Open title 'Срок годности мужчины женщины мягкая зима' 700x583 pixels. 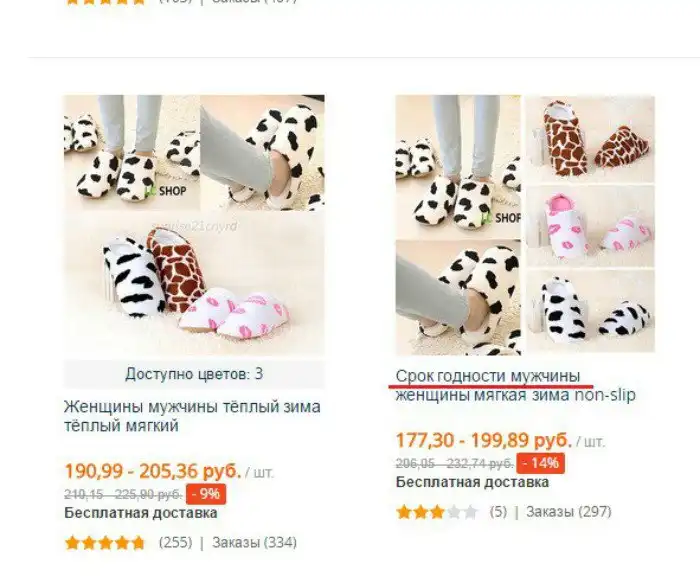coord(516,386)
